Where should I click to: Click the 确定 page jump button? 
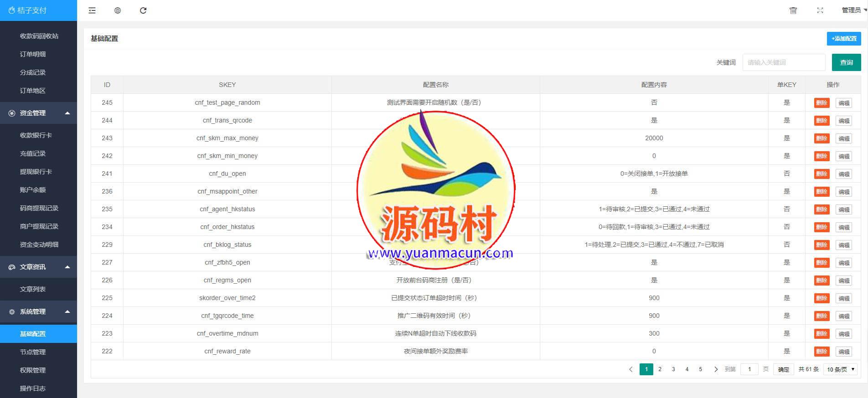[783, 369]
